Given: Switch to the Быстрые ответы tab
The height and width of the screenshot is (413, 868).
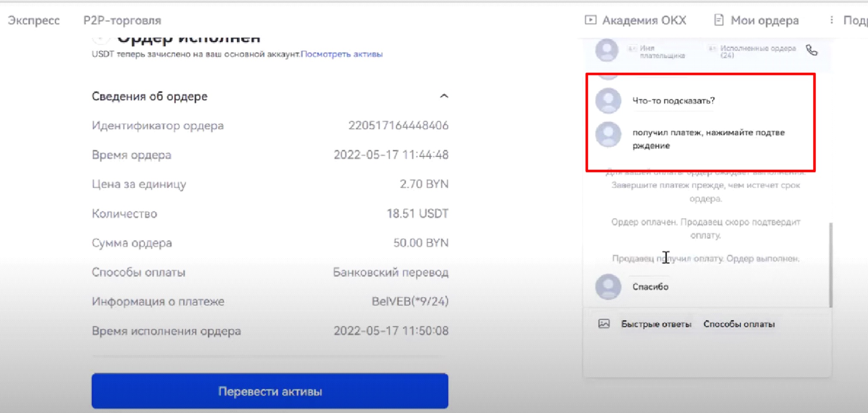Looking at the screenshot, I should click(x=656, y=324).
